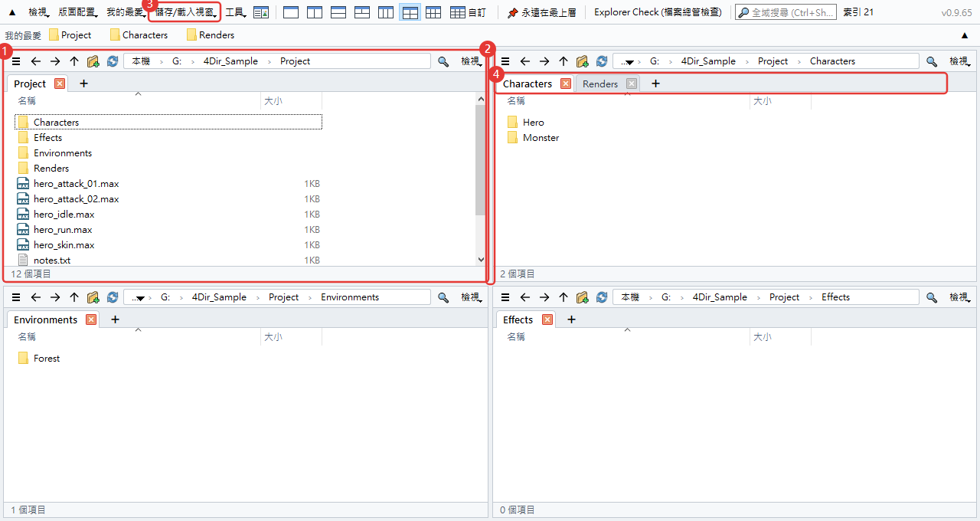Select the Environments tab

point(46,320)
